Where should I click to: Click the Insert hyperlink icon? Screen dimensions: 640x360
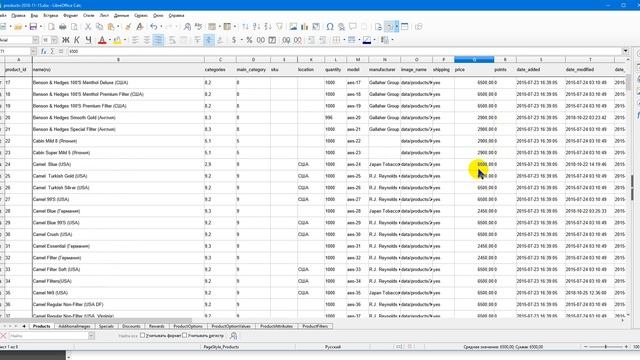pos(341,27)
